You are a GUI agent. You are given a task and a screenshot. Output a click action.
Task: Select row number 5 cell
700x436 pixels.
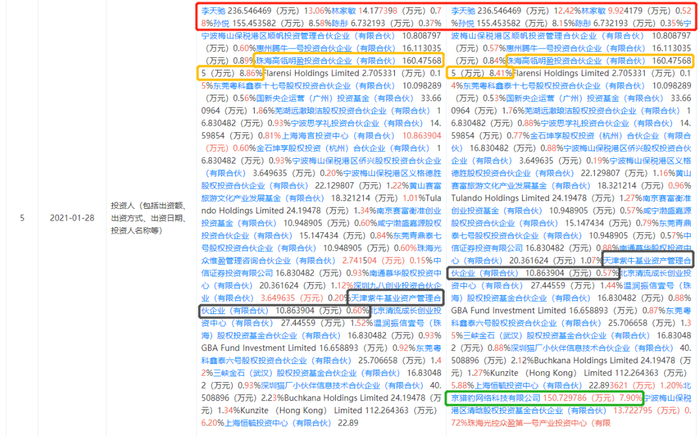click(22, 218)
